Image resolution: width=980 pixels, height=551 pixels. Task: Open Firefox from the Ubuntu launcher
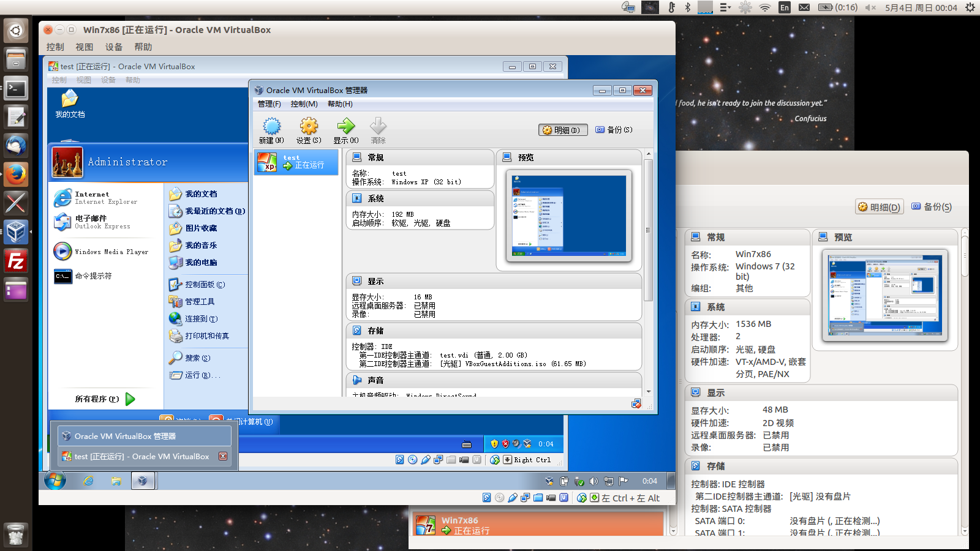tap(16, 174)
